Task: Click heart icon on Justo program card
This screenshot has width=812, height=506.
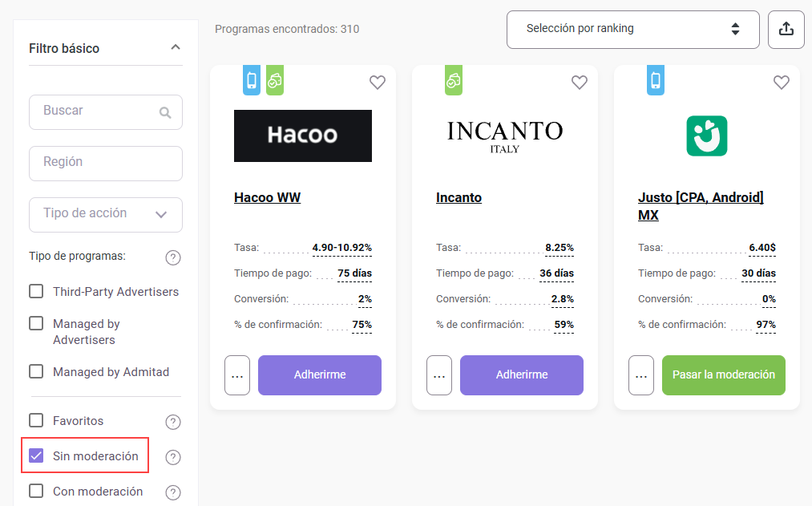Action: coord(782,83)
